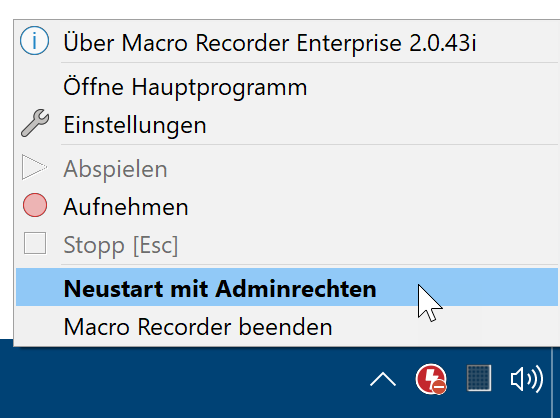560x418 pixels.
Task: Click the blue info circle icon
Action: click(34, 41)
